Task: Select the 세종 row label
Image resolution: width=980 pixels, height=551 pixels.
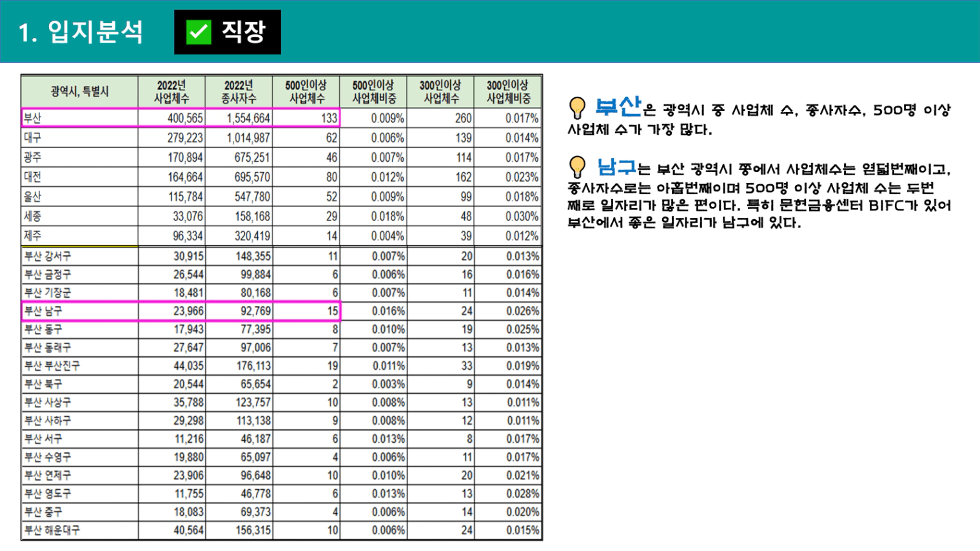Action: coord(33,217)
